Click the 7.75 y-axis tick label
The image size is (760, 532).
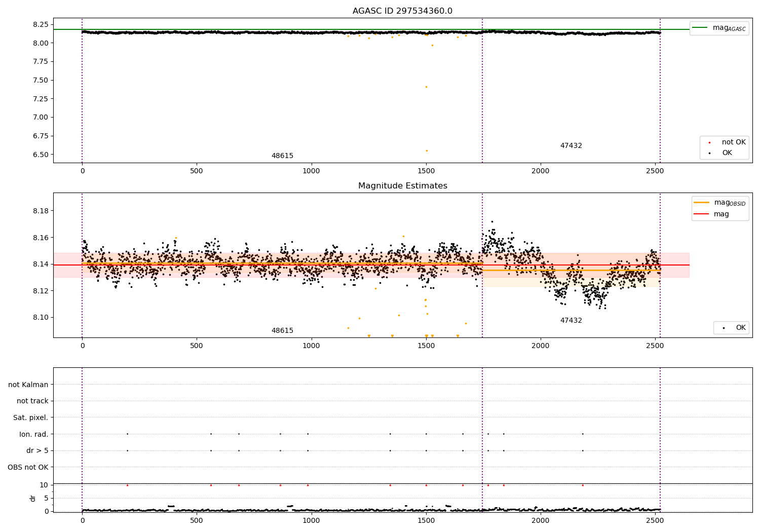point(40,61)
